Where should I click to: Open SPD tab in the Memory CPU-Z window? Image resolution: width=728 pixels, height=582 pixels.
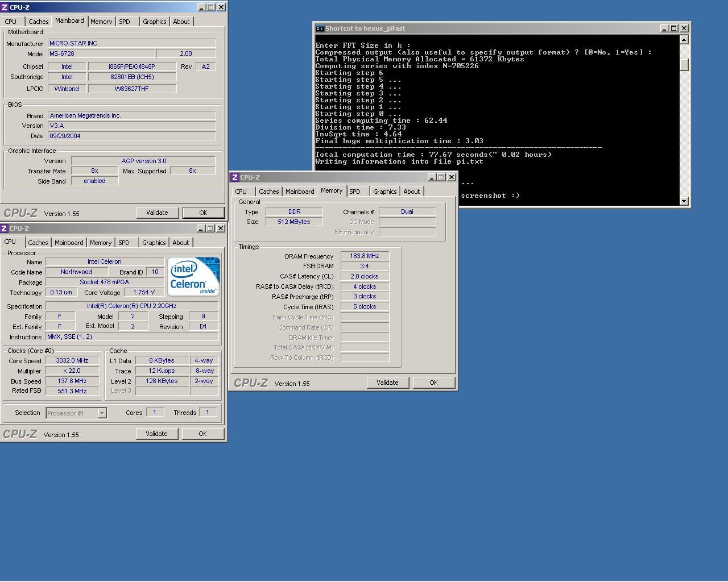(x=355, y=192)
